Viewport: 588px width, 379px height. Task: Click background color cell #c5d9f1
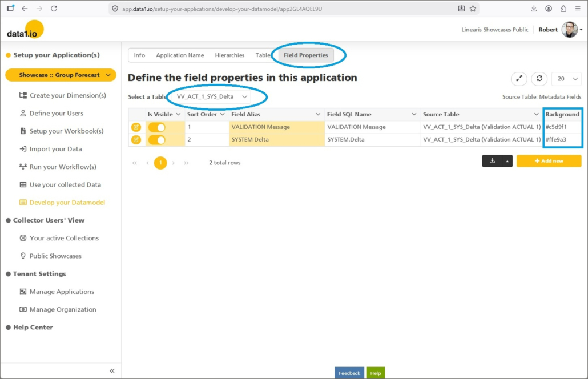point(562,127)
